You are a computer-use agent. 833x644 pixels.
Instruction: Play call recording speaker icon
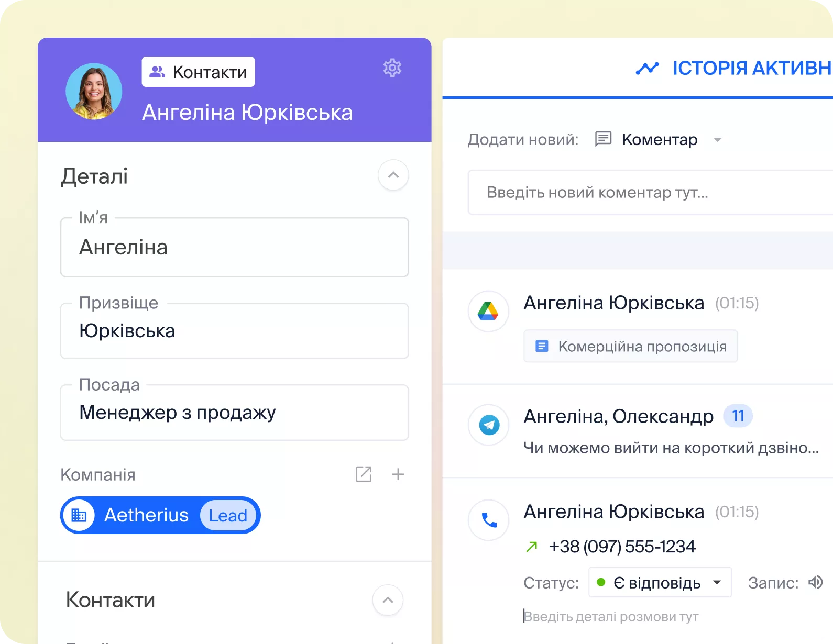point(815,582)
